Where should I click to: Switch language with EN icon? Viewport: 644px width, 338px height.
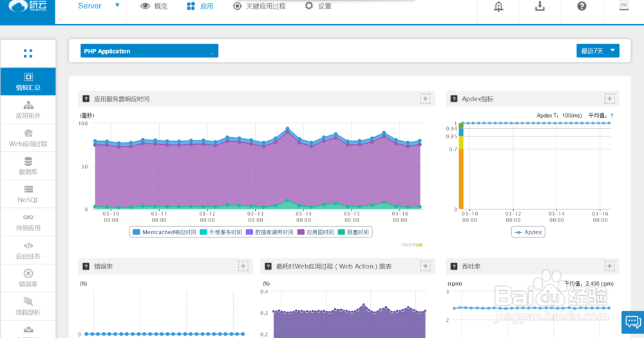click(x=624, y=5)
